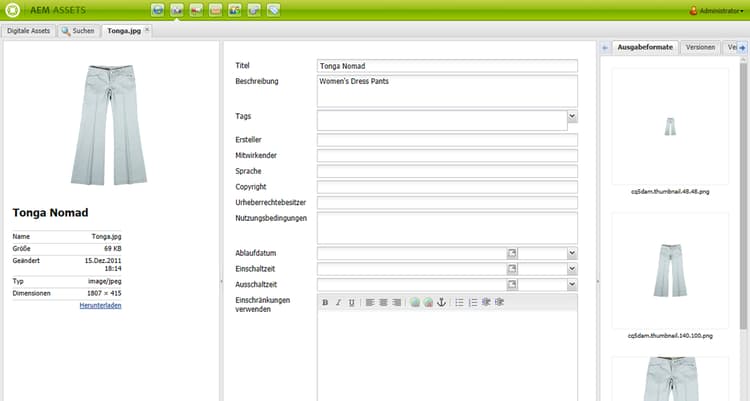Select the Ausgabeformate tab

[x=645, y=47]
